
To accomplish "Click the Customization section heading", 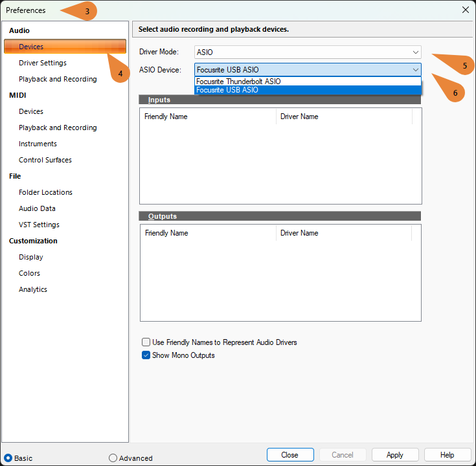I will pyautogui.click(x=33, y=241).
